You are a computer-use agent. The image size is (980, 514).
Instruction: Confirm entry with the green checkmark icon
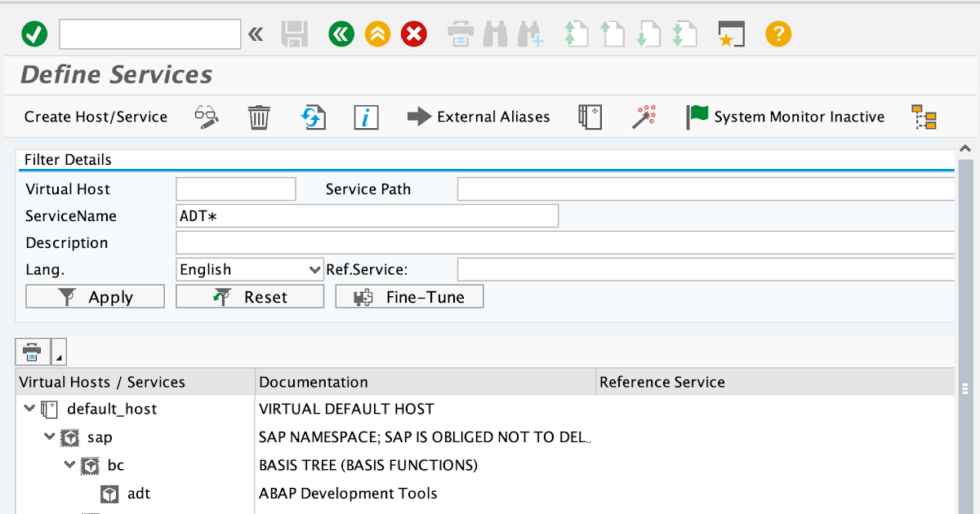pos(33,33)
